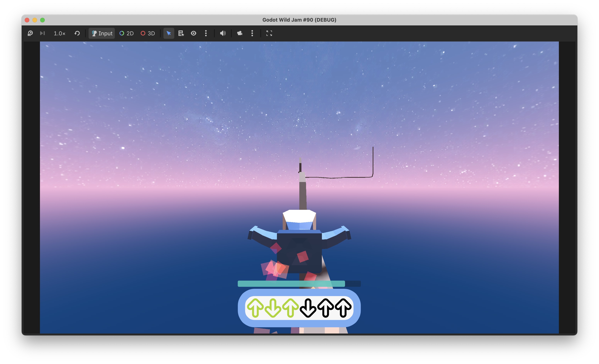Open selection options three-dot menu
The width and height of the screenshot is (599, 364).
[206, 33]
